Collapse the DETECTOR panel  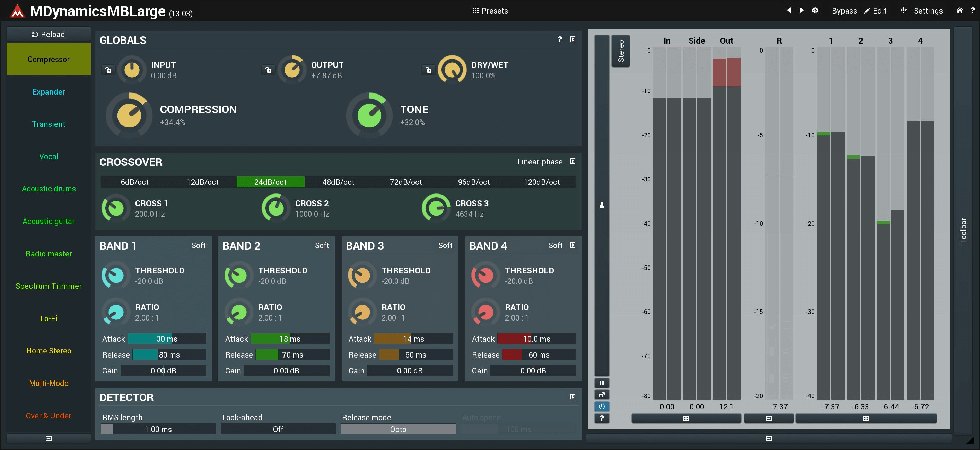tap(572, 396)
